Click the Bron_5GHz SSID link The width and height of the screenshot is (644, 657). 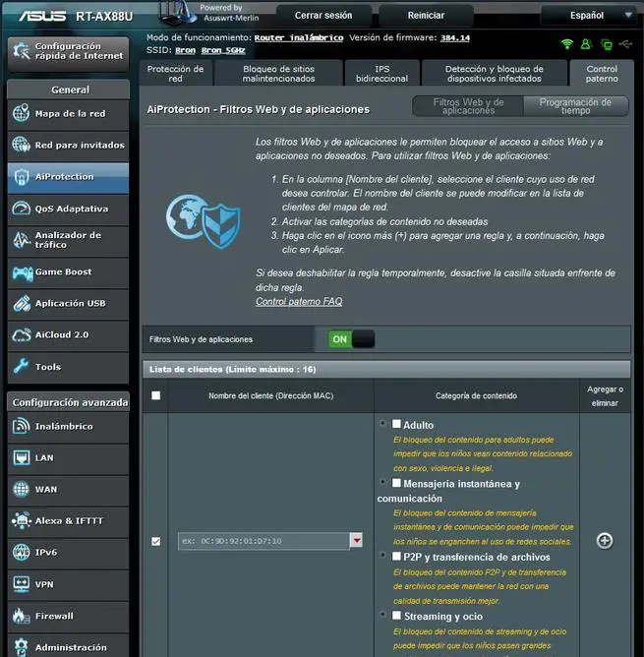[x=223, y=50]
